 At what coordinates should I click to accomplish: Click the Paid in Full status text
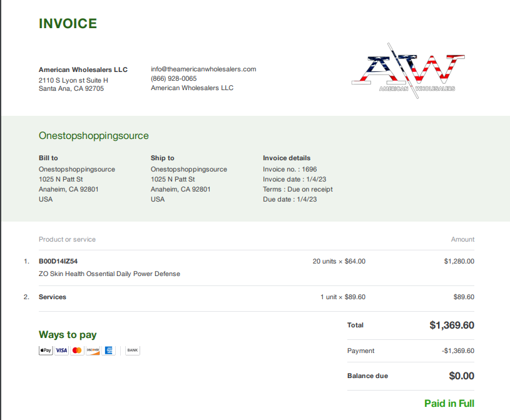[x=449, y=403]
